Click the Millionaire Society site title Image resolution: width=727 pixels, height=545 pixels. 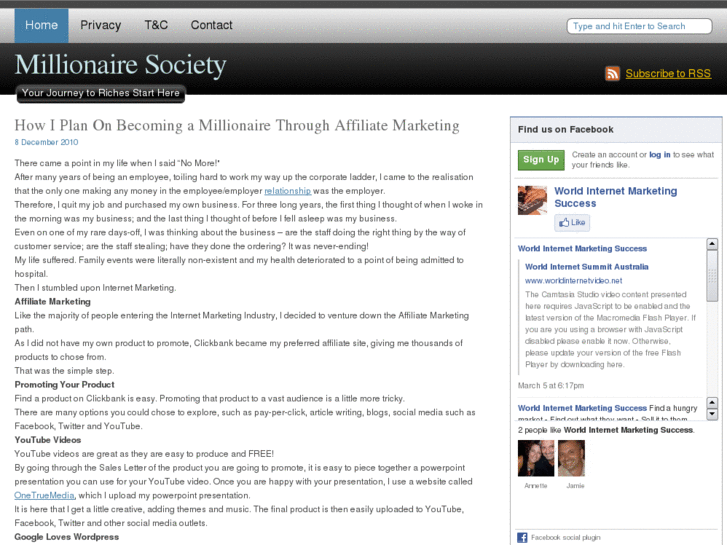pyautogui.click(x=121, y=64)
